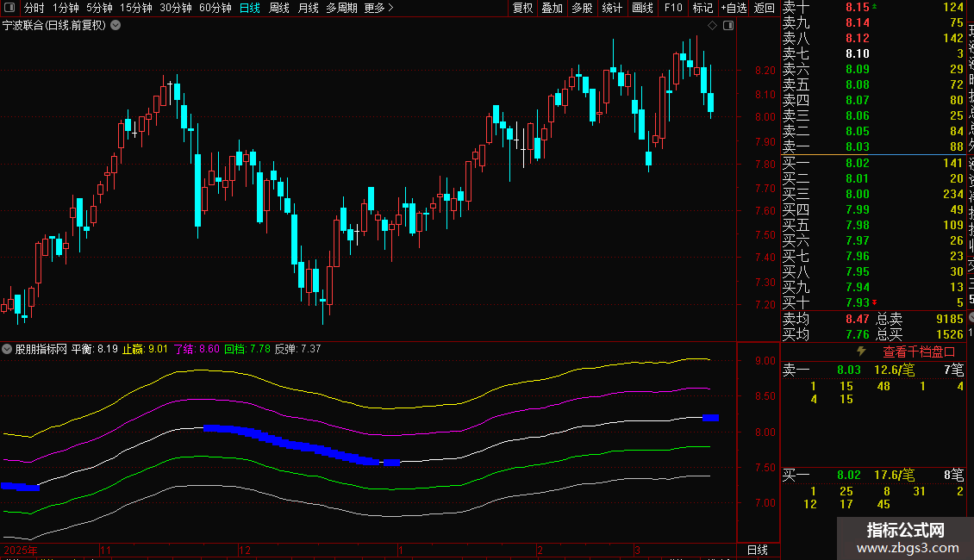974x560 pixels.
Task: Click the 止赢: 9.01 indicator value
Action: click(x=145, y=349)
